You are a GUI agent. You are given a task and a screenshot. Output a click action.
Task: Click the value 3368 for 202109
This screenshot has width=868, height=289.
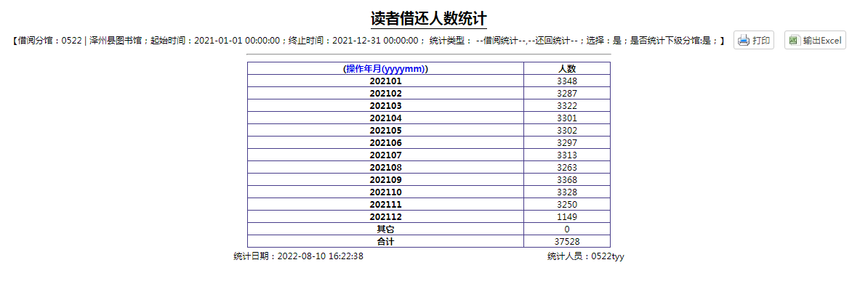[x=567, y=179]
